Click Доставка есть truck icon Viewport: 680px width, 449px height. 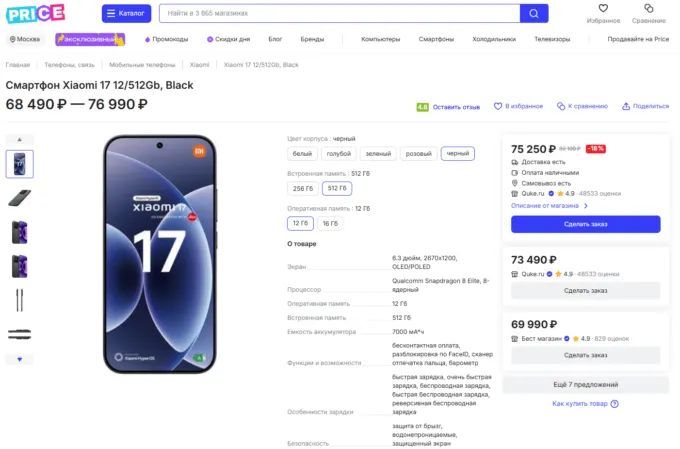515,162
